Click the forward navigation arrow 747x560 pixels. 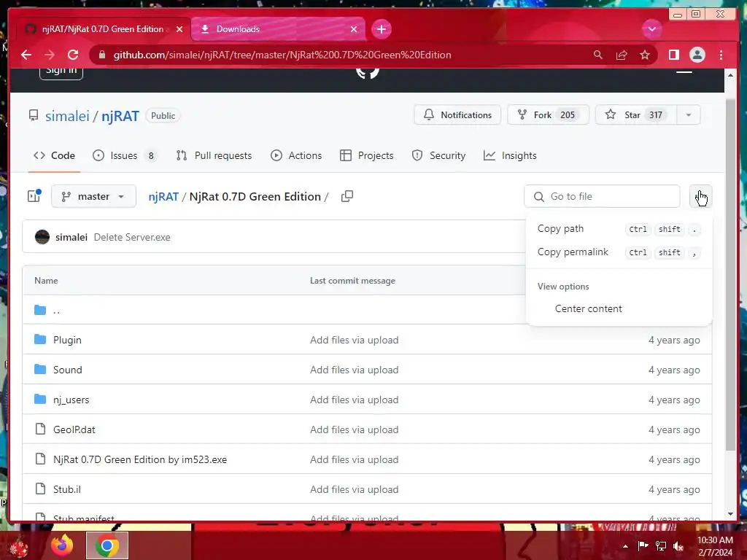click(x=50, y=55)
